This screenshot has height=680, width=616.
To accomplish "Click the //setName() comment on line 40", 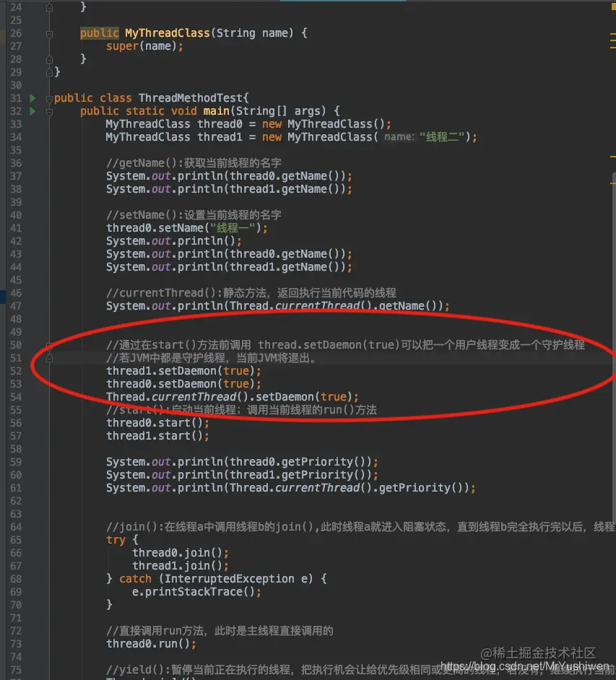I will pos(194,215).
